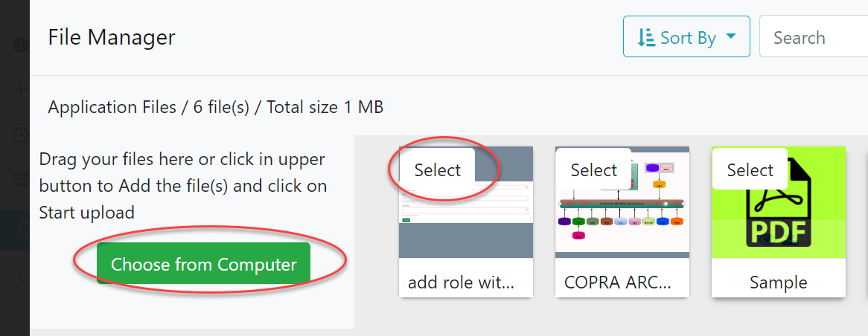Select the COPRA ARC file

pos(593,170)
